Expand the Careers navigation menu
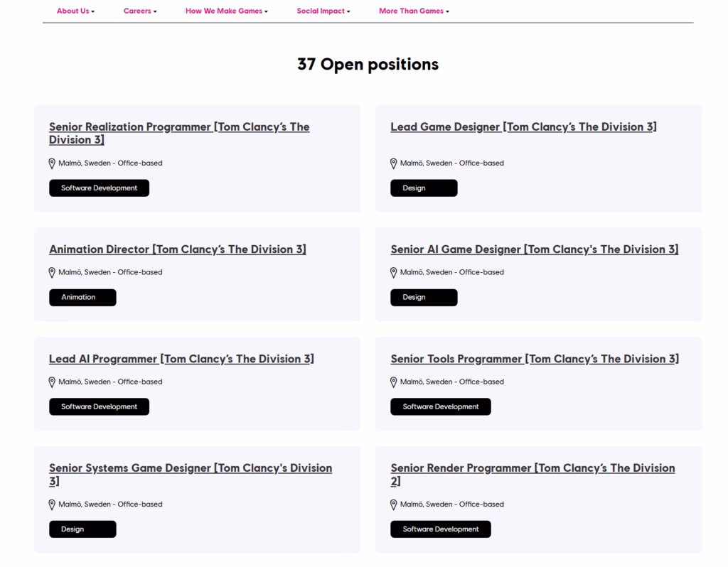728x567 pixels. pos(140,11)
